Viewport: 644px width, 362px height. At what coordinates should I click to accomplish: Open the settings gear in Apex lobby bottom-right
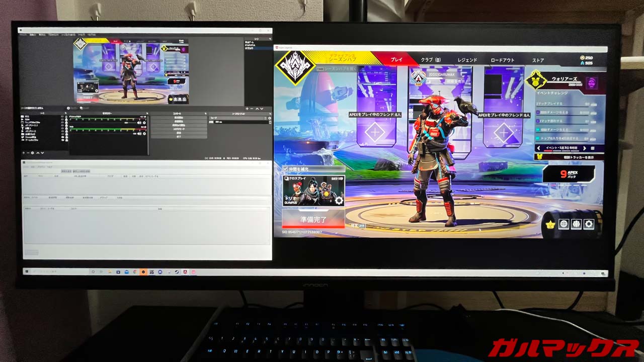tap(589, 224)
